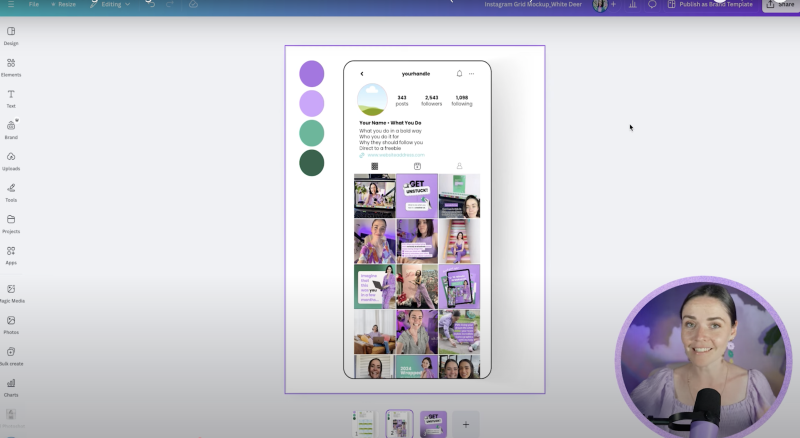Open the Tools panel
This screenshot has height=438, width=800.
coord(11,192)
